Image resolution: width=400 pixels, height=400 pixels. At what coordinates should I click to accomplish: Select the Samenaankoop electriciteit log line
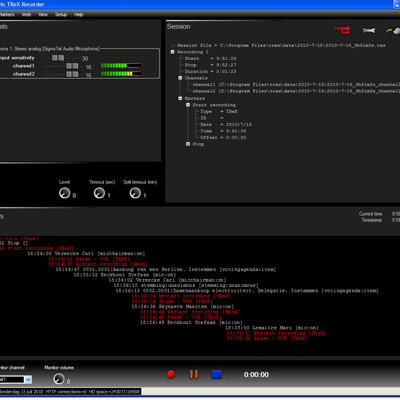247,291
